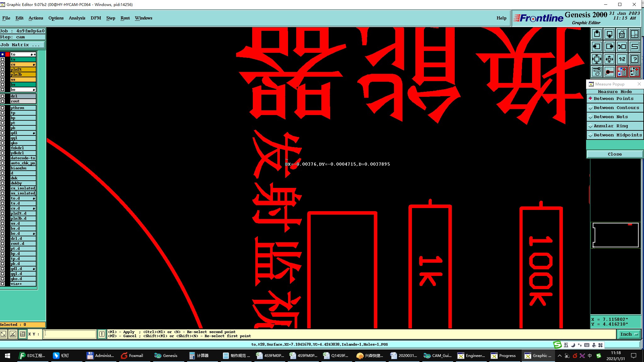The image size is (644, 362).
Task: Click the wrench and palette settings icon
Action: (597, 72)
